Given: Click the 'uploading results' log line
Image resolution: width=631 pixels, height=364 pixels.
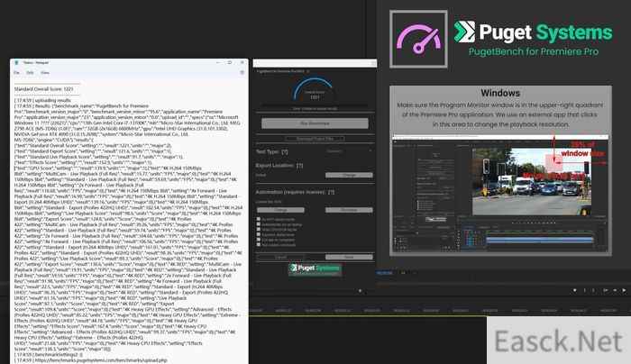Looking at the screenshot, I should click(x=42, y=100).
